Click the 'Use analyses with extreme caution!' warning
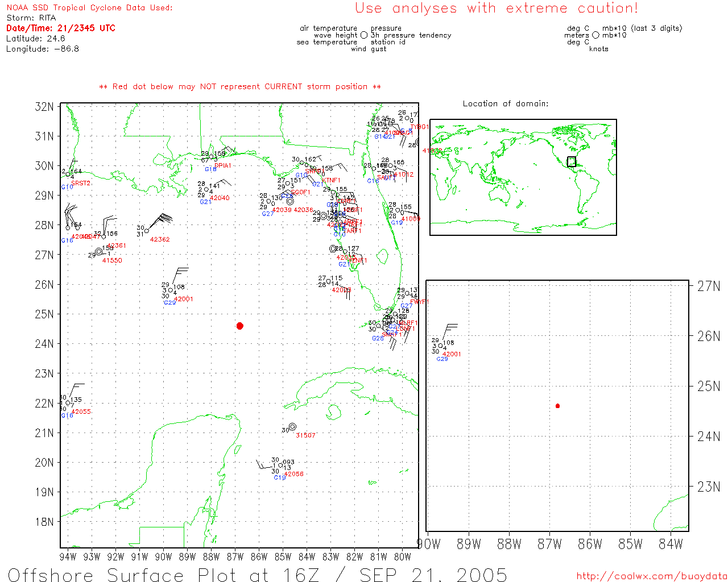The height and width of the screenshot is (582, 728). tap(496, 9)
